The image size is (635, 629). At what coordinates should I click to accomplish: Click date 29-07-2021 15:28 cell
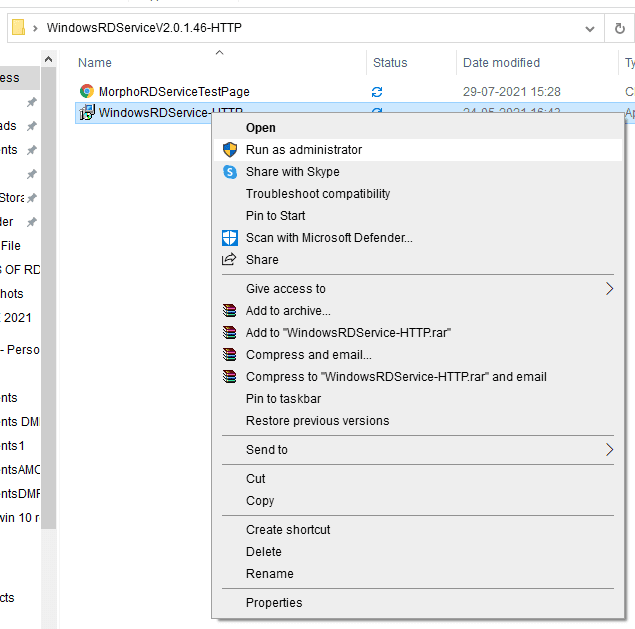[x=511, y=92]
